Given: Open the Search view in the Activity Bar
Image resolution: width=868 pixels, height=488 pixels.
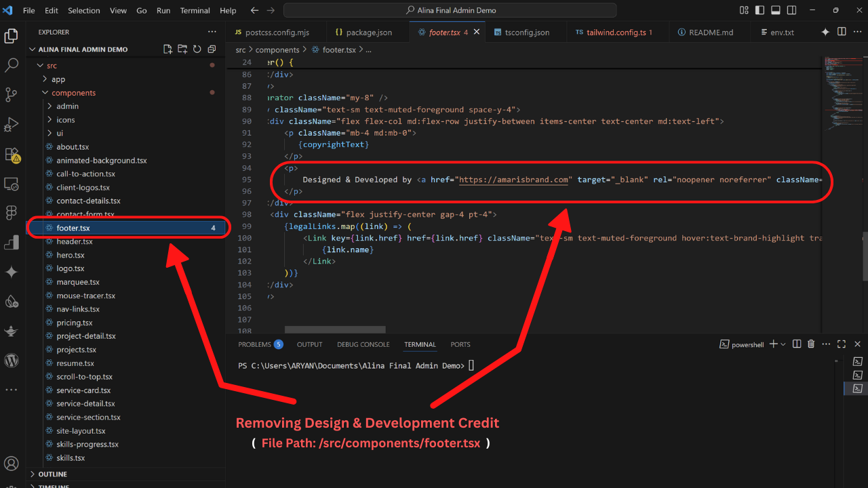Looking at the screenshot, I should pos(11,65).
